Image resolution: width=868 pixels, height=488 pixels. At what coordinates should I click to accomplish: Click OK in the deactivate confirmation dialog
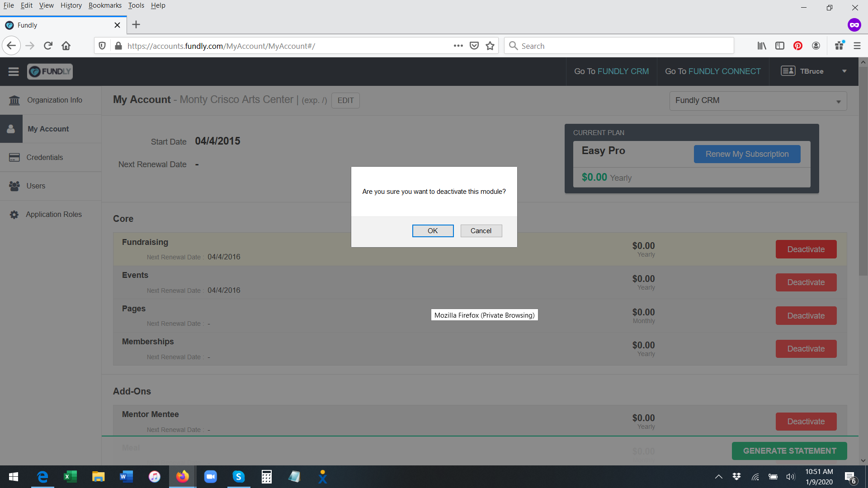click(x=433, y=231)
